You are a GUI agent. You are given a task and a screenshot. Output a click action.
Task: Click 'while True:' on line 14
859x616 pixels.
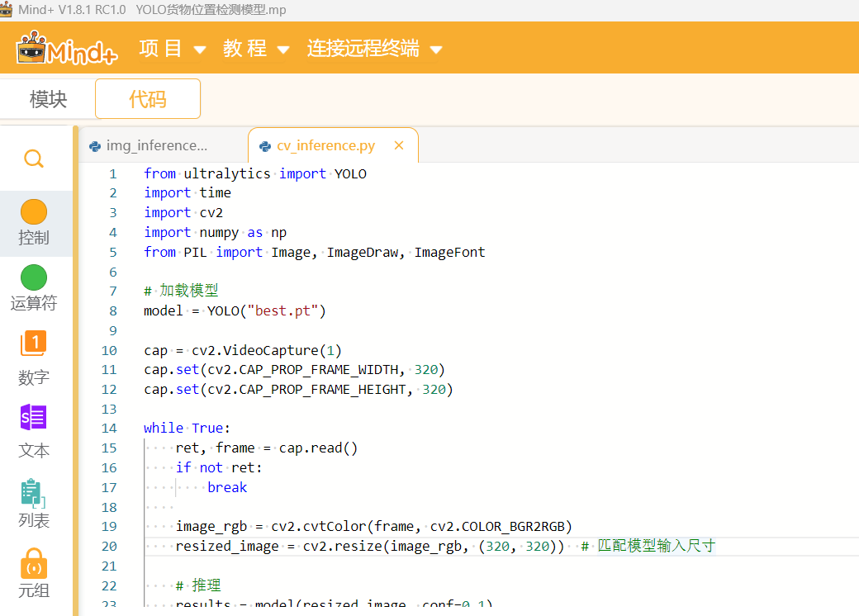[x=187, y=429]
